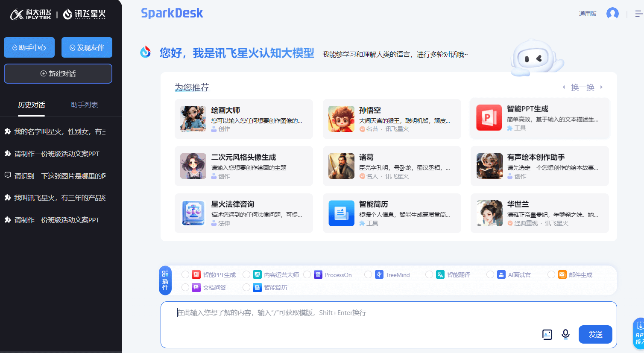Screen dimensions: 644x353
Task: Click the 诸葛 portrait avatar image
Action: coord(341,166)
